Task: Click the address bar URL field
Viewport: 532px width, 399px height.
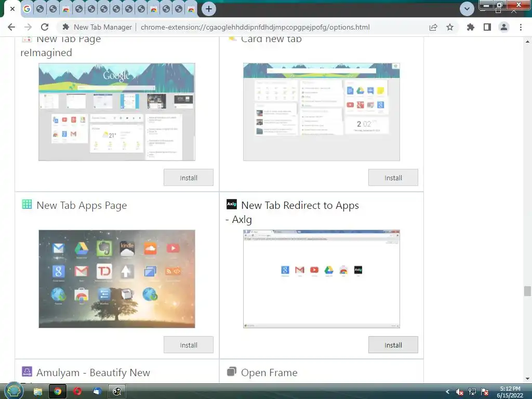Action: tap(255, 27)
